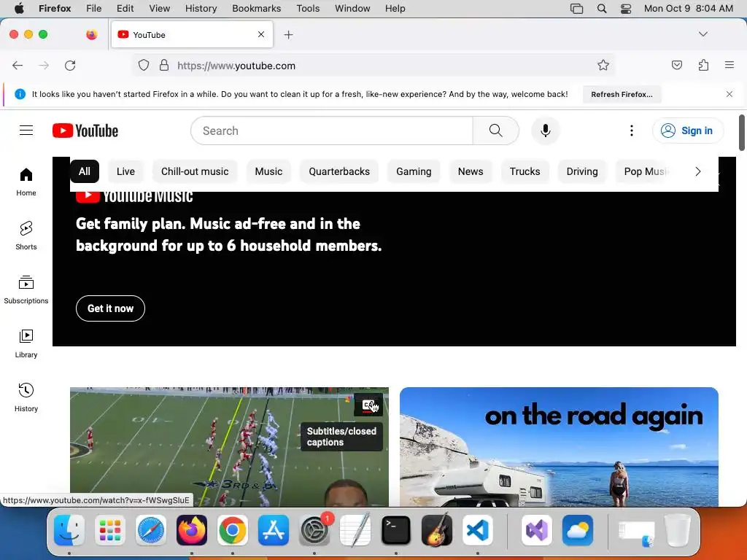Open the Firefox View pinned tab
This screenshot has width=747, height=560.
91,34
